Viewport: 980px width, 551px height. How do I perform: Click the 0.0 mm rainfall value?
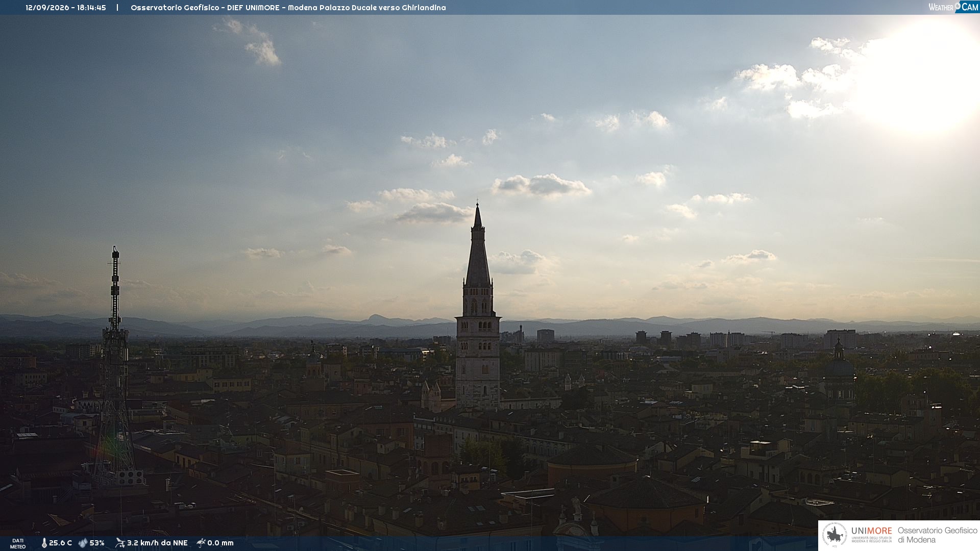pos(220,543)
